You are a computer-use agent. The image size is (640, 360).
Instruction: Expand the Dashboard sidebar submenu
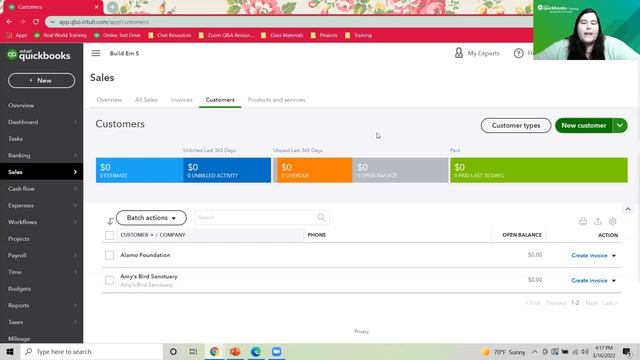76,122
